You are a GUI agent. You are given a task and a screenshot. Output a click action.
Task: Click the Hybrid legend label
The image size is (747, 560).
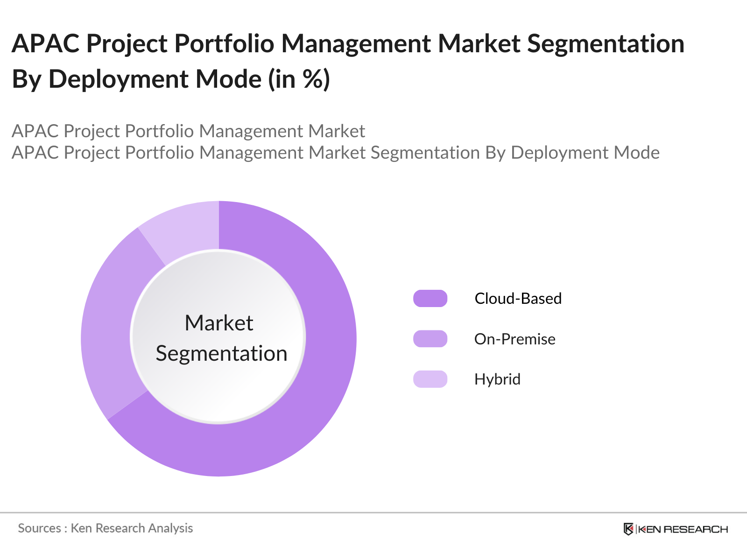tap(497, 379)
